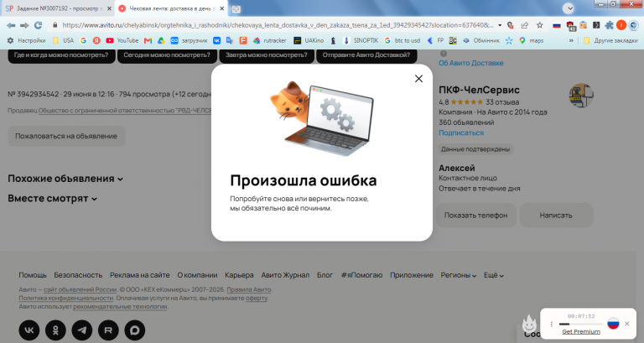
Task: Open the Реклама на сайте footer link
Action: pos(140,275)
